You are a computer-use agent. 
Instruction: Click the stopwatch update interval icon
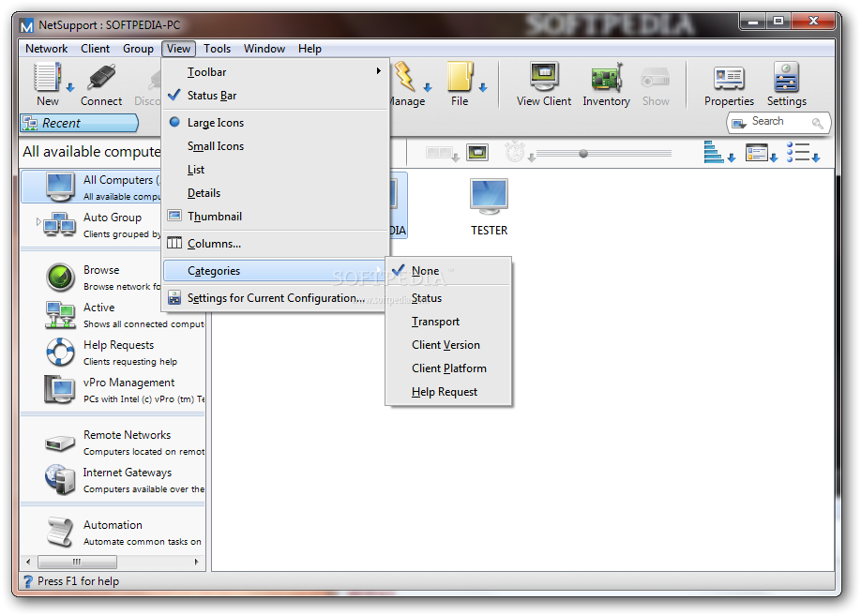(x=515, y=152)
